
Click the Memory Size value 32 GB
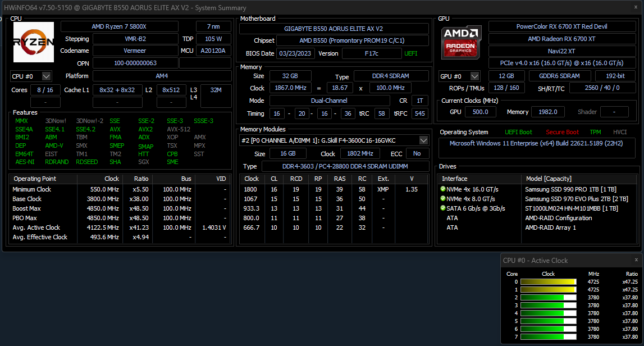tap(290, 76)
